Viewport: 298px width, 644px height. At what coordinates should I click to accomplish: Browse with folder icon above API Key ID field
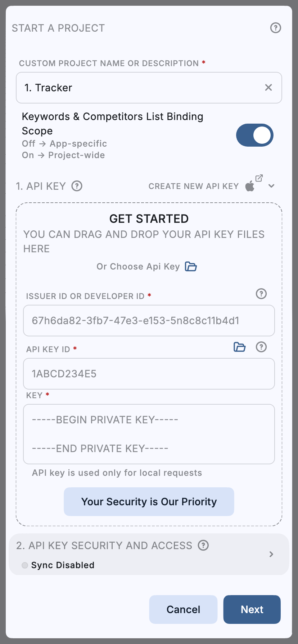point(240,347)
